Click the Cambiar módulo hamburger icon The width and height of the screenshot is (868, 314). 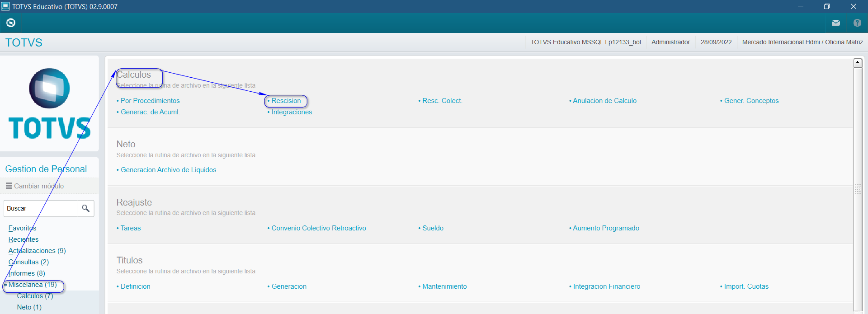9,186
